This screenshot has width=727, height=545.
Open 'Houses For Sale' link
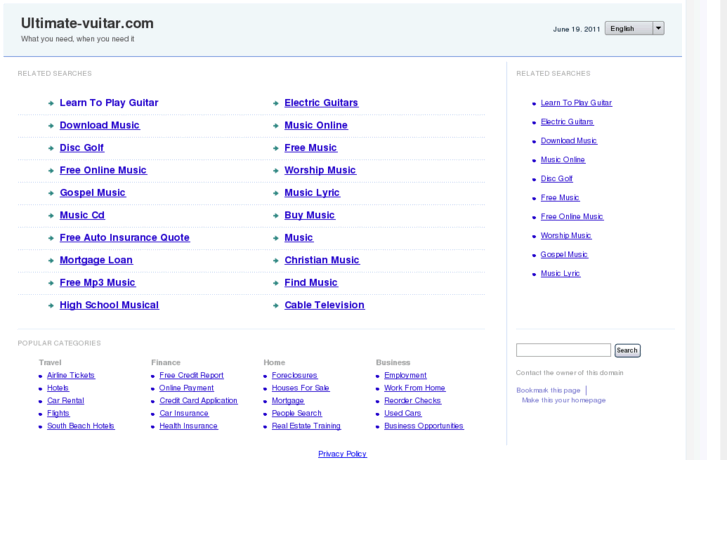click(301, 388)
